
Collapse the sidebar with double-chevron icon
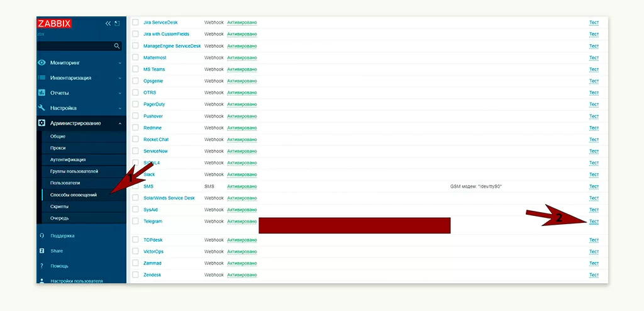(108, 23)
